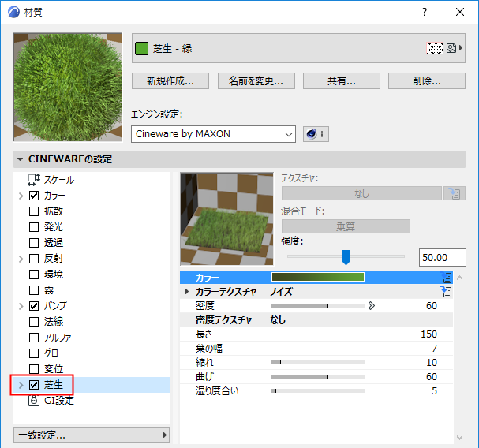Click the large grass sphere preview thumbnail

(x=68, y=88)
